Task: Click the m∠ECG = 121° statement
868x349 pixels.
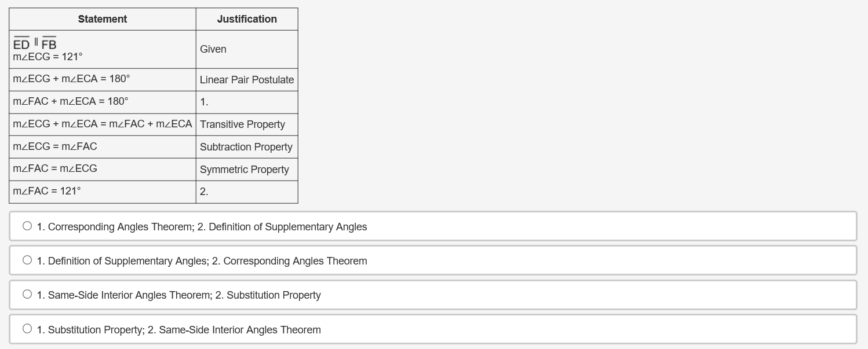Action: 48,57
